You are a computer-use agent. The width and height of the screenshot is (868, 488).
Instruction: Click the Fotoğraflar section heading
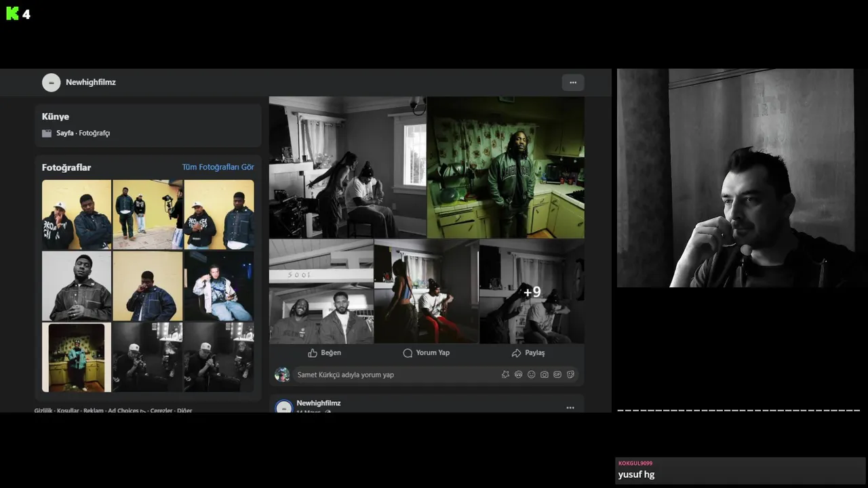[x=66, y=167]
